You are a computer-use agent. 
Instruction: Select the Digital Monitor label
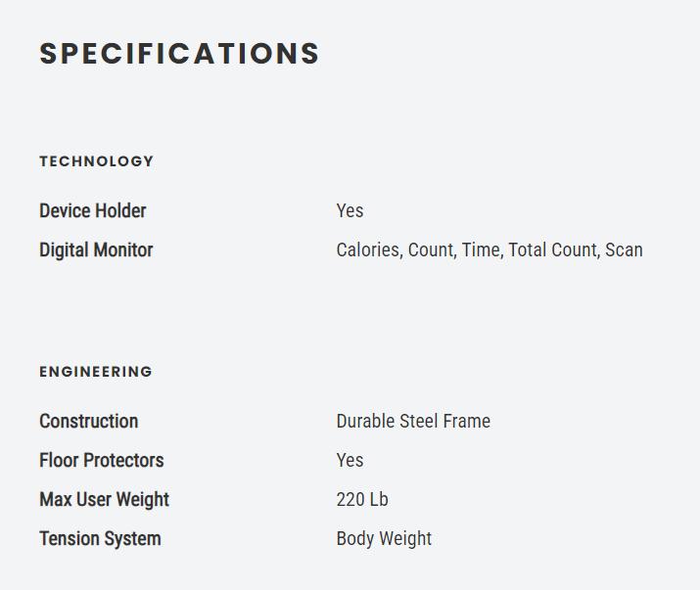pos(96,250)
